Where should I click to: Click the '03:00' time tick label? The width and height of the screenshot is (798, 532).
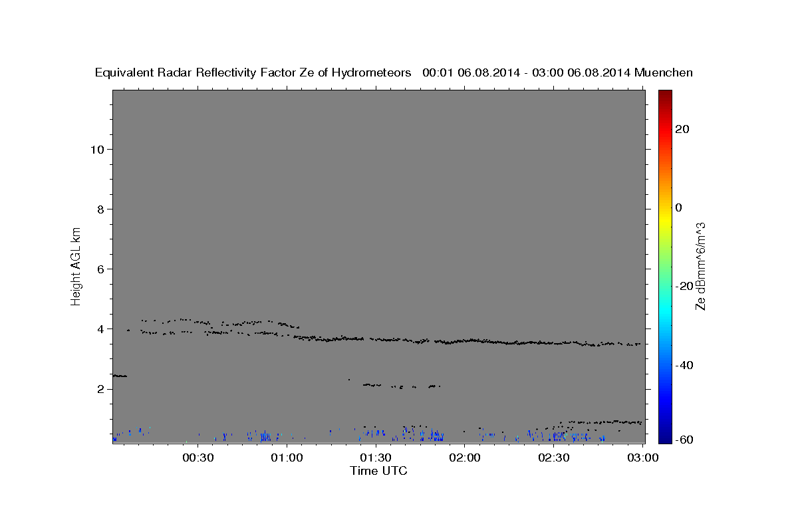642,458
